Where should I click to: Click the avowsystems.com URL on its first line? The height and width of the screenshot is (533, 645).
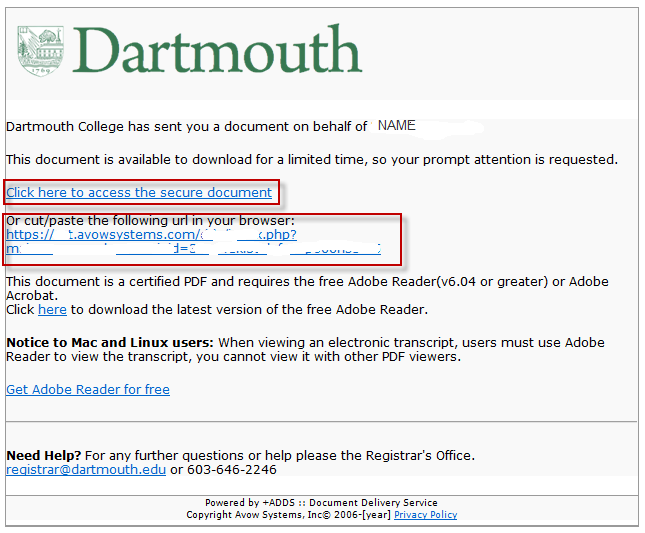151,235
